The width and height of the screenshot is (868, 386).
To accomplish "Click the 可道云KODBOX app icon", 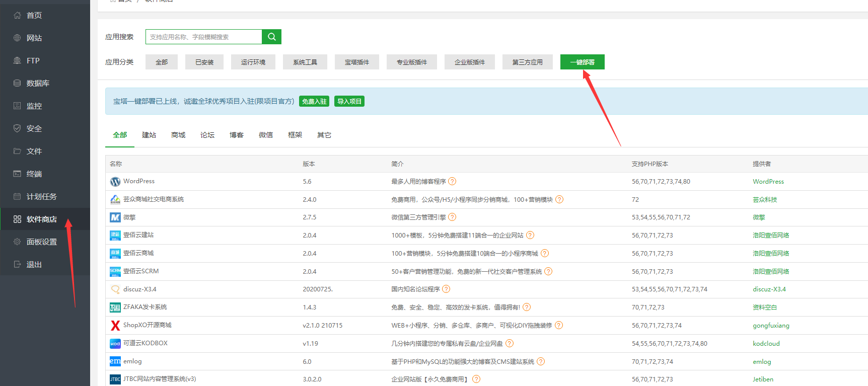I will (115, 344).
